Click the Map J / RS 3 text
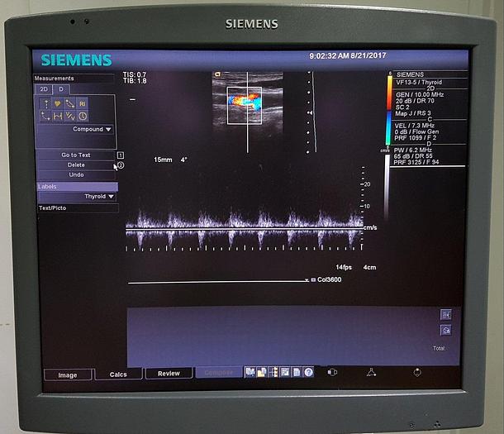 [x=413, y=113]
